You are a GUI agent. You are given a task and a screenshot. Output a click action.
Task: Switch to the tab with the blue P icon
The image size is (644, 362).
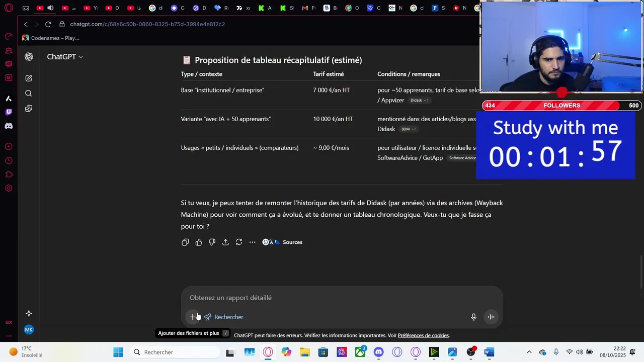(x=435, y=8)
